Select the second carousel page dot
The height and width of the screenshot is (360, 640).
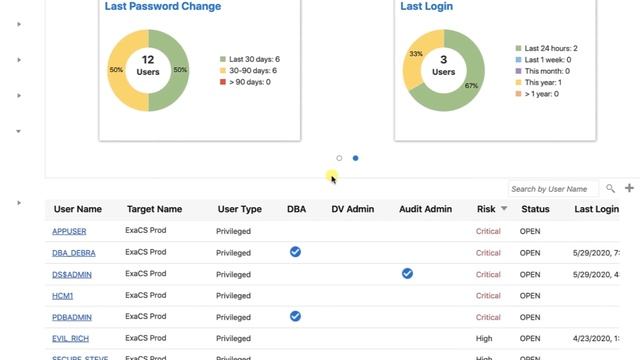click(x=356, y=158)
